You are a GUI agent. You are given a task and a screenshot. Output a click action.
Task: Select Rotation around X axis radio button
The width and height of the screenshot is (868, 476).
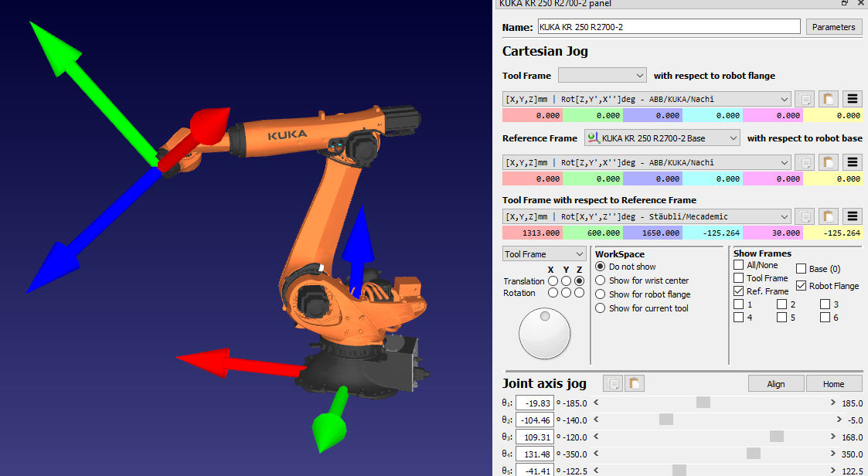pos(553,293)
